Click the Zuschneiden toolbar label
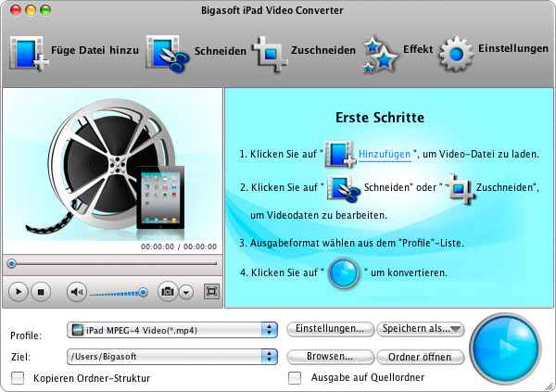Screen dimensions: 556x392 [x=323, y=50]
